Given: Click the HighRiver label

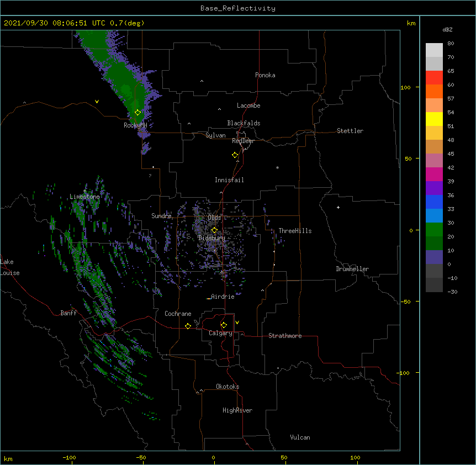Looking at the screenshot, I should point(237,410).
